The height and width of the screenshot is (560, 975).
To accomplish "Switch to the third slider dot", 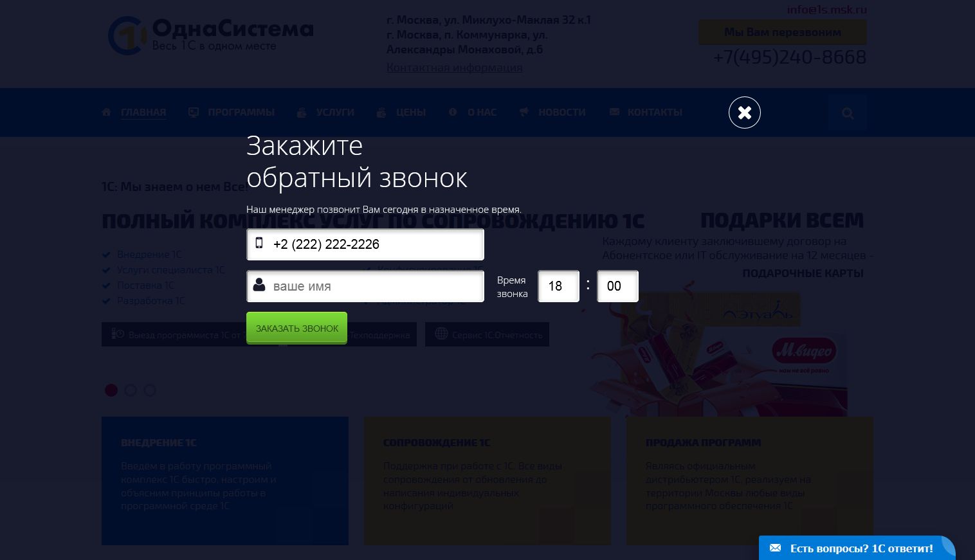I will (x=150, y=390).
